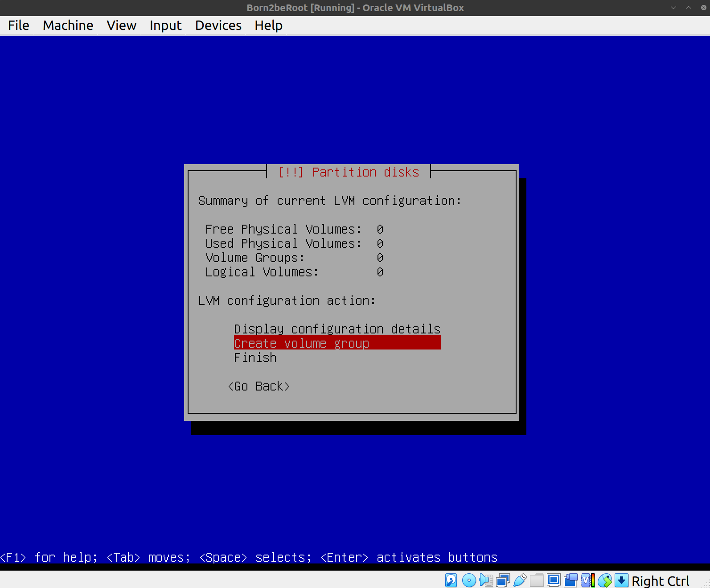Click the Volume Groups count line
The height and width of the screenshot is (588, 710).
pos(294,258)
